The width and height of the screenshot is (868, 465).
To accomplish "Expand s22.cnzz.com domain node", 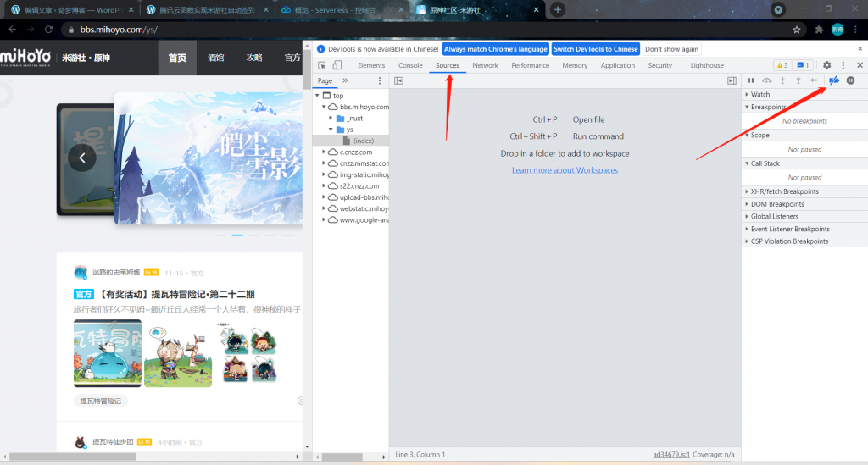I will pyautogui.click(x=325, y=185).
